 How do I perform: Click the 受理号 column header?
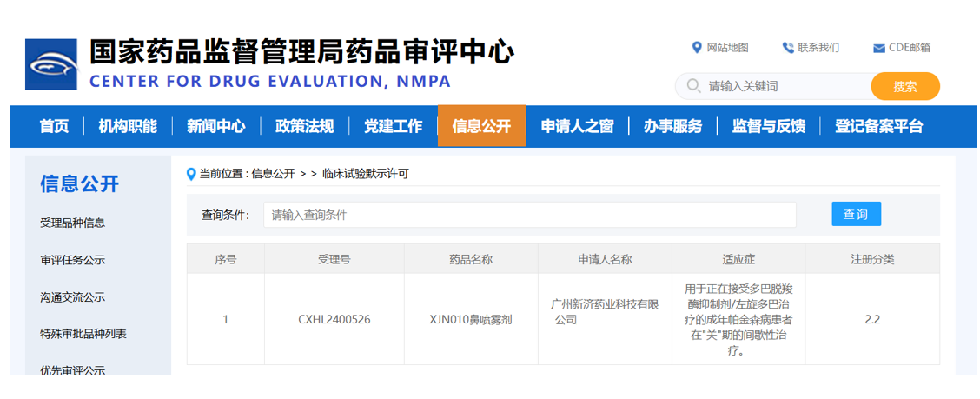tap(334, 259)
